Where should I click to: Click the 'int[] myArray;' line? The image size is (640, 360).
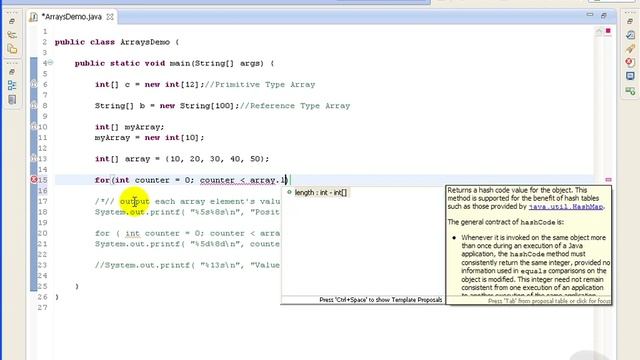pyautogui.click(x=129, y=127)
